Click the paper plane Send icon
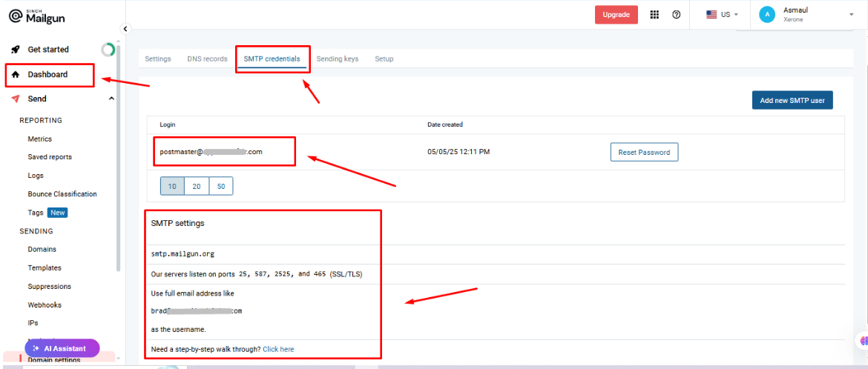Image resolution: width=868 pixels, height=369 pixels. click(x=16, y=99)
